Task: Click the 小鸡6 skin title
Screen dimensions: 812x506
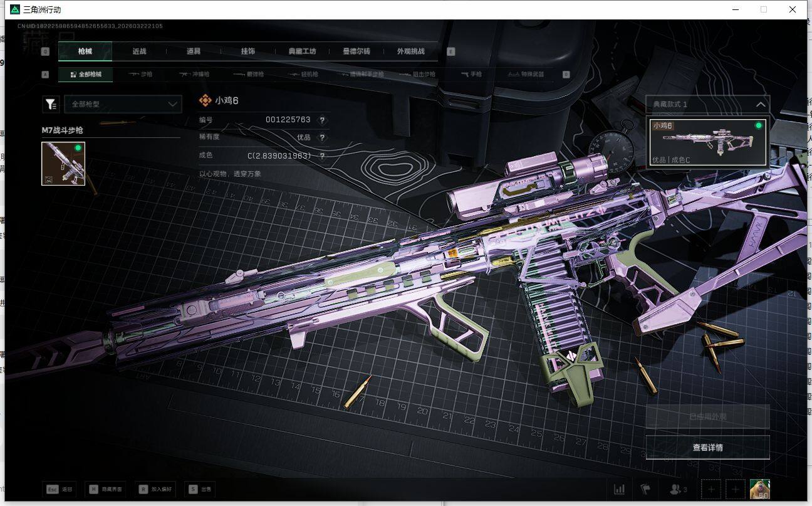Action: [227, 100]
